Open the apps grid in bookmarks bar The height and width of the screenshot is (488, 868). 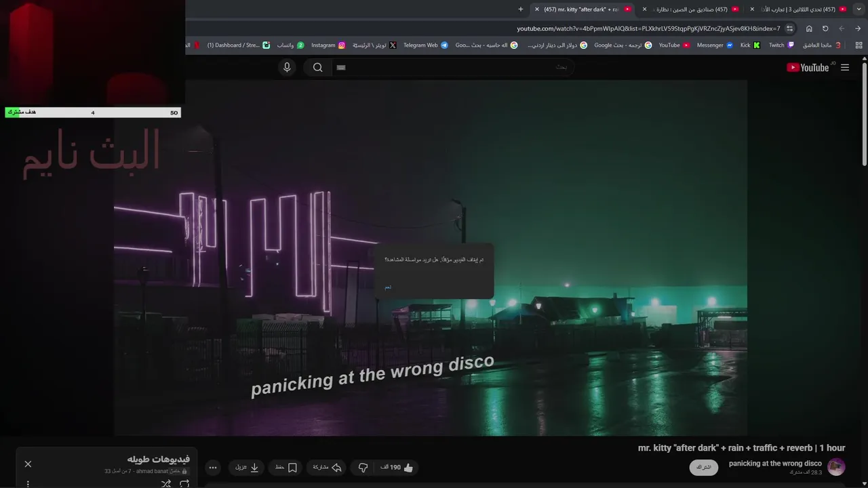click(x=859, y=45)
